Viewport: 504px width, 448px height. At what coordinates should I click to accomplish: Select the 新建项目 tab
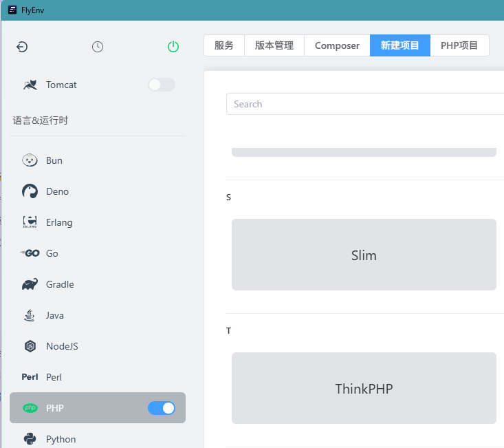pos(400,45)
